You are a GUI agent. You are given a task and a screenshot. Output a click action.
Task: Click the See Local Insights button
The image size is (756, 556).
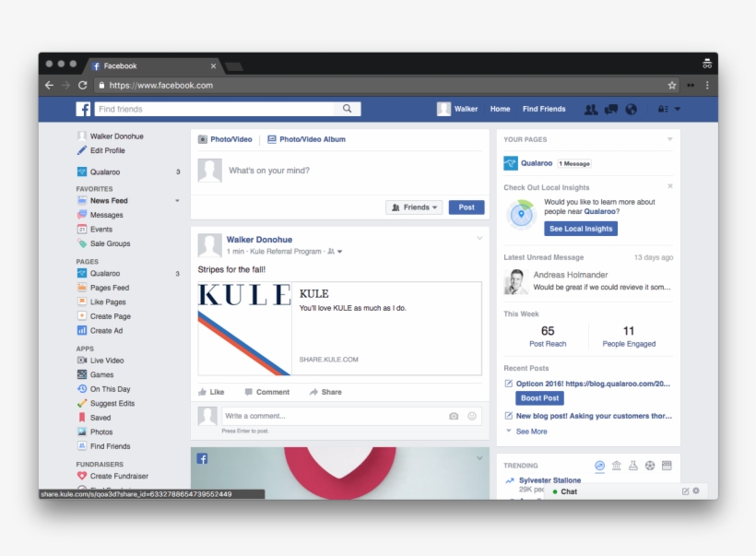click(580, 228)
